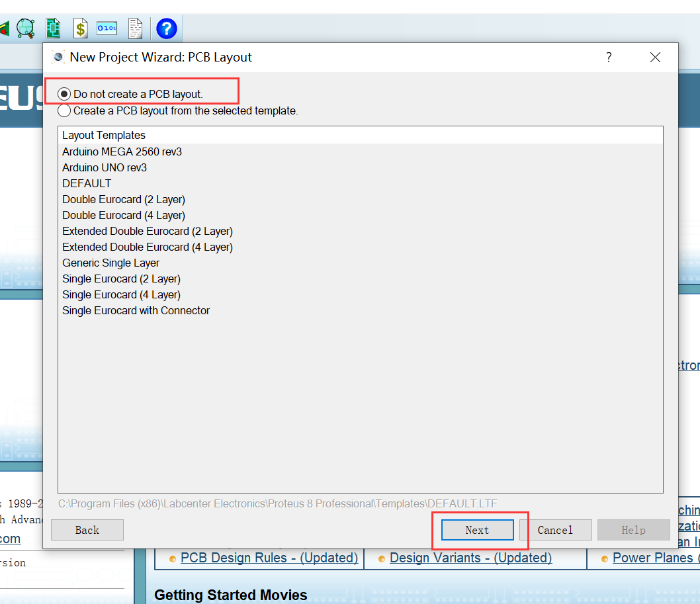Click the Help button in the wizard
This screenshot has width=700, height=604.
pyautogui.click(x=633, y=530)
